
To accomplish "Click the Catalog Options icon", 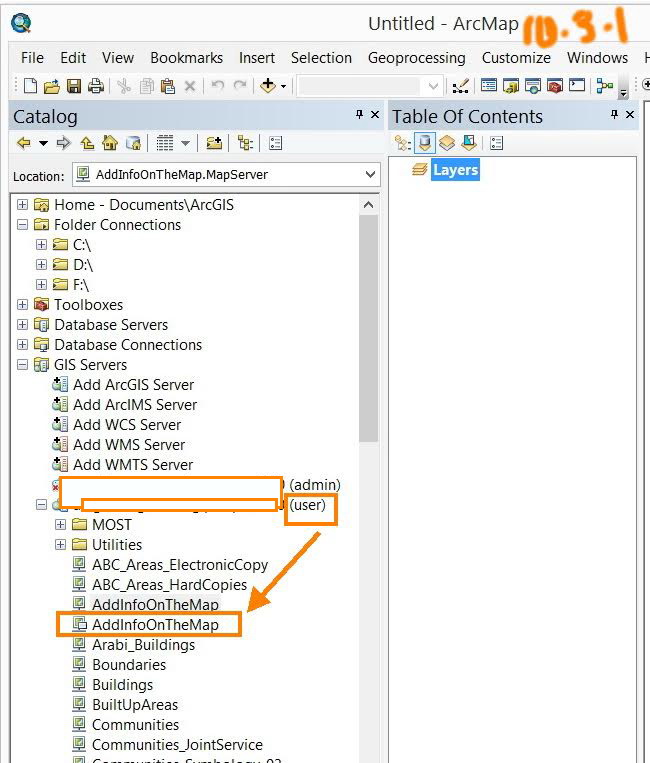I will 275,143.
